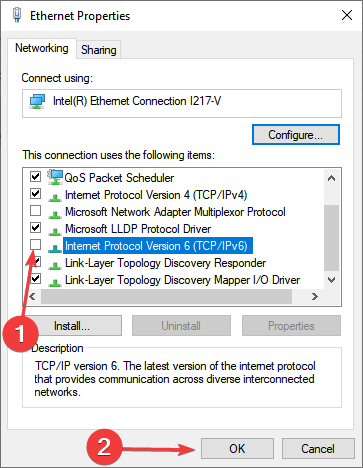Select Microsoft LLDP Protocol Driver row

point(138,229)
